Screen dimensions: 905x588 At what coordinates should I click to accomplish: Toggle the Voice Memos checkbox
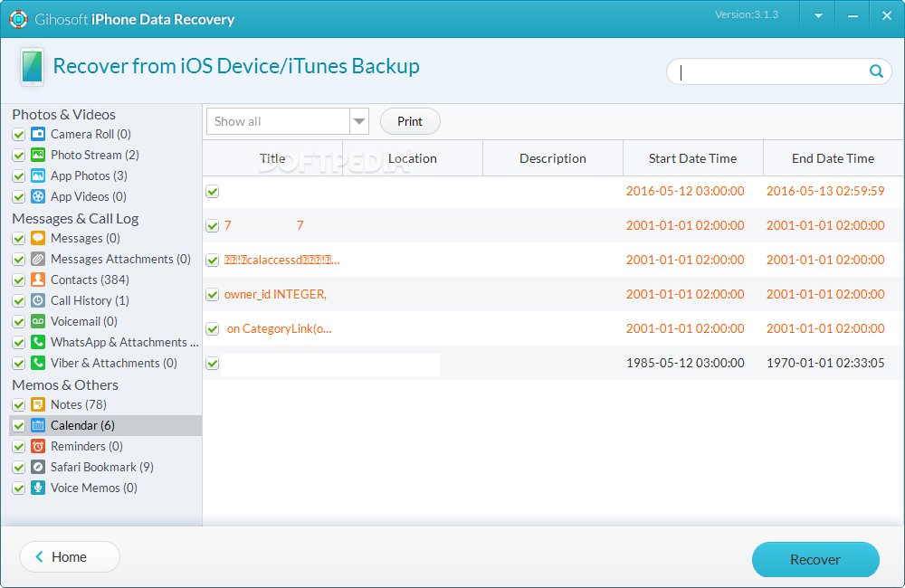point(18,488)
